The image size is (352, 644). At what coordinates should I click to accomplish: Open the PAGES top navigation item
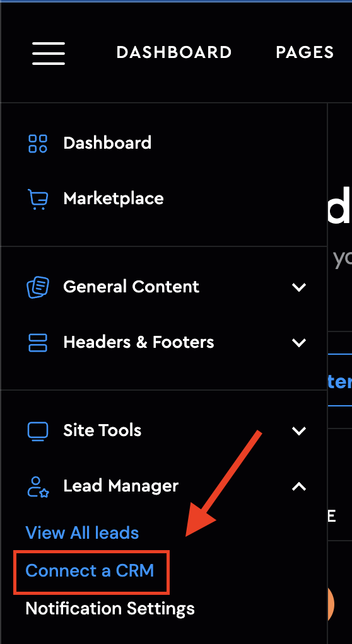coord(305,52)
